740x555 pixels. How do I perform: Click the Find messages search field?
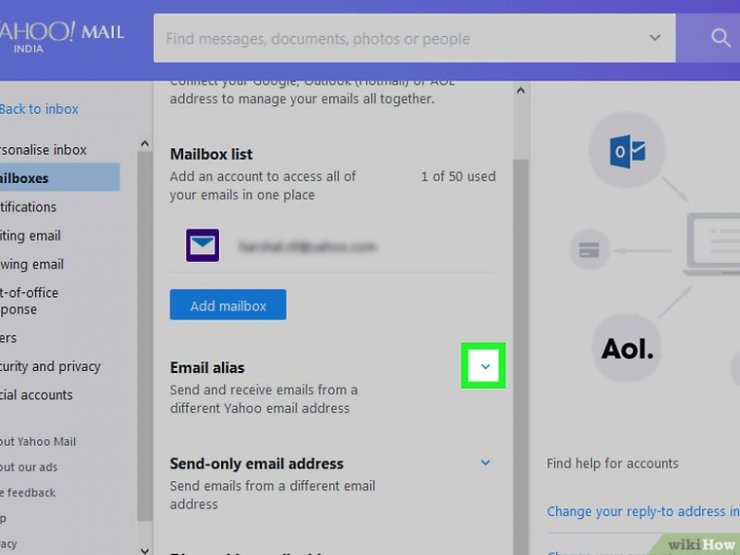tap(414, 38)
